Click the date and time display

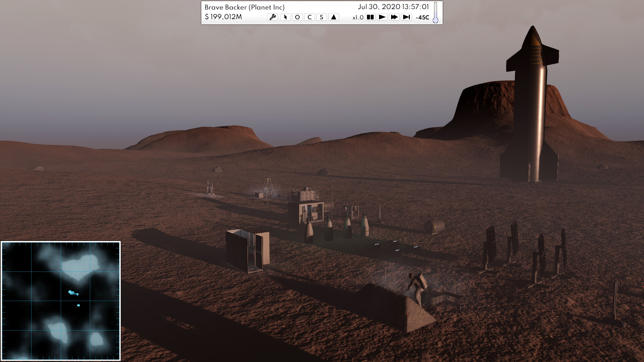[x=393, y=7]
